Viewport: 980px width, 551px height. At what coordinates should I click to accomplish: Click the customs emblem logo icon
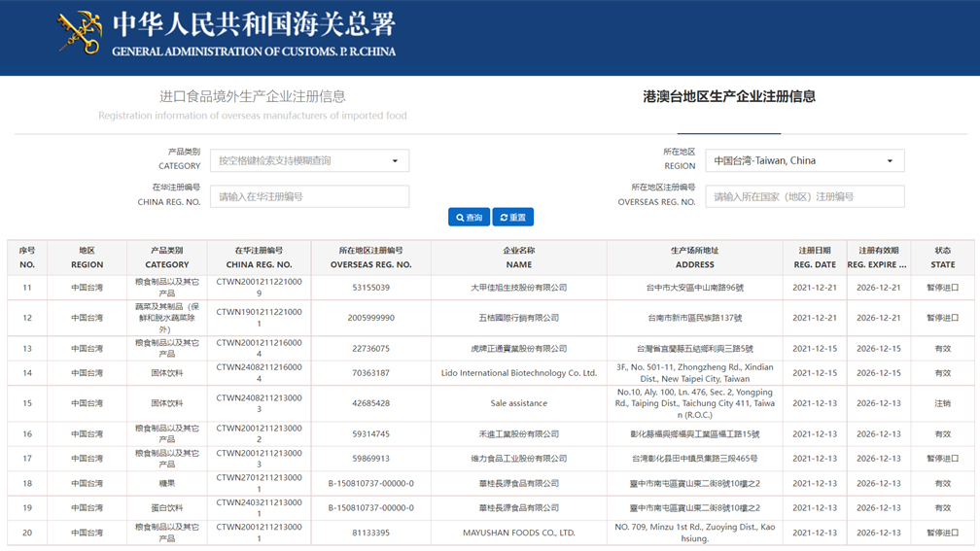(80, 33)
